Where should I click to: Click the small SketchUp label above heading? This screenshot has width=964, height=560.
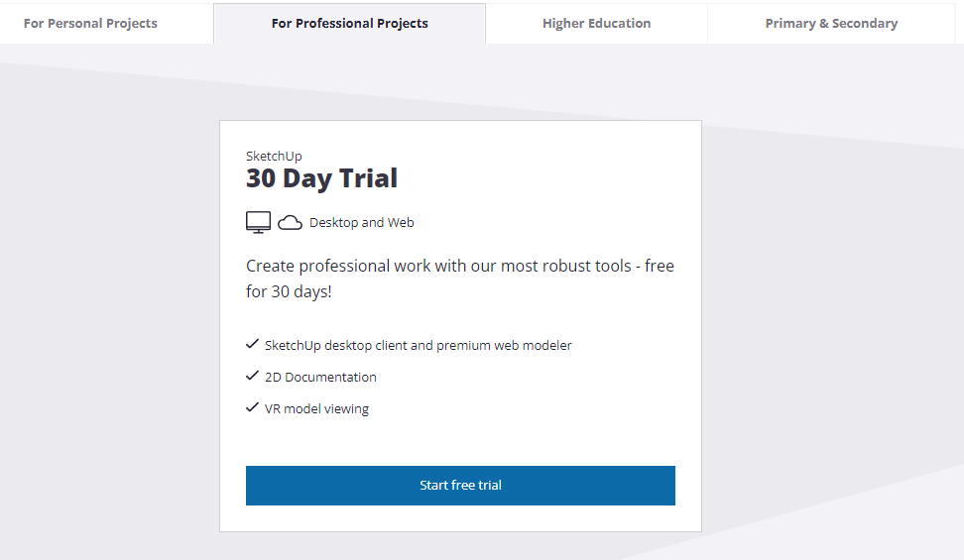click(274, 156)
